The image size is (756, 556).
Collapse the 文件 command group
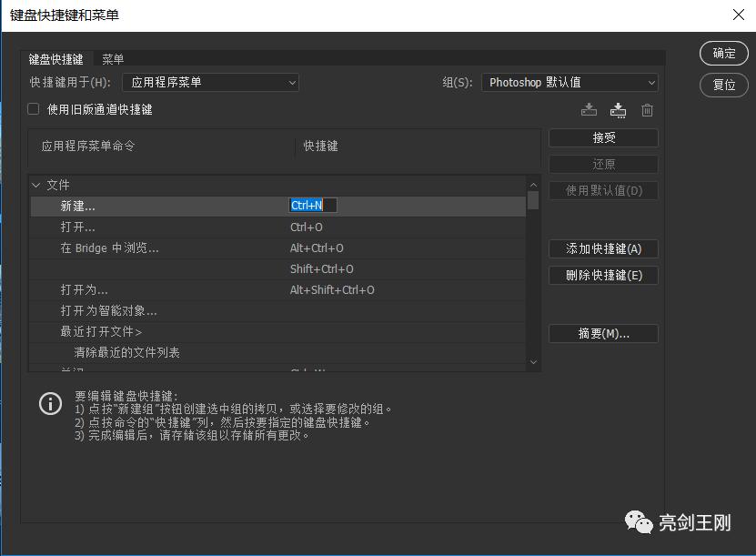click(x=35, y=184)
